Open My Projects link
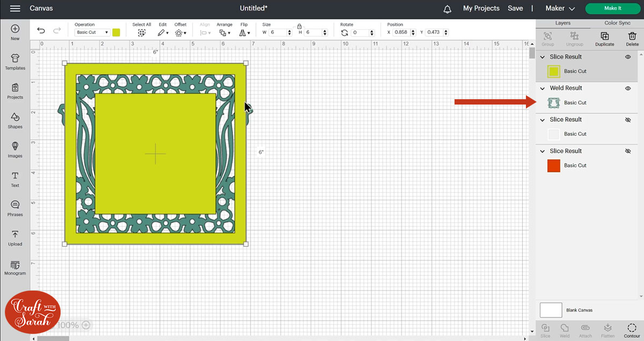644x341 pixels. tap(481, 9)
